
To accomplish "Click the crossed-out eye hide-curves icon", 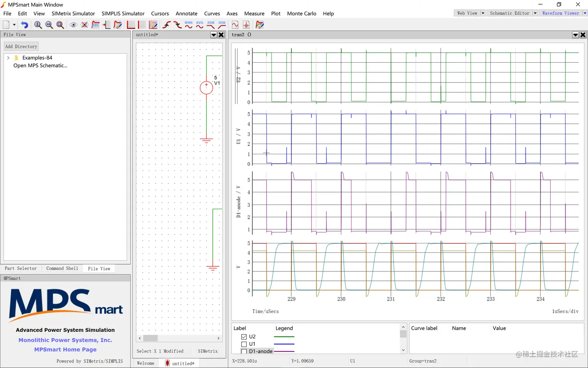I will tap(84, 25).
